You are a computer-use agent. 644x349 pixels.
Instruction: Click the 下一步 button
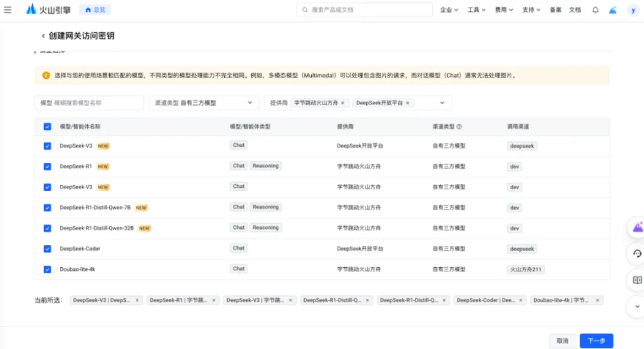(596, 341)
